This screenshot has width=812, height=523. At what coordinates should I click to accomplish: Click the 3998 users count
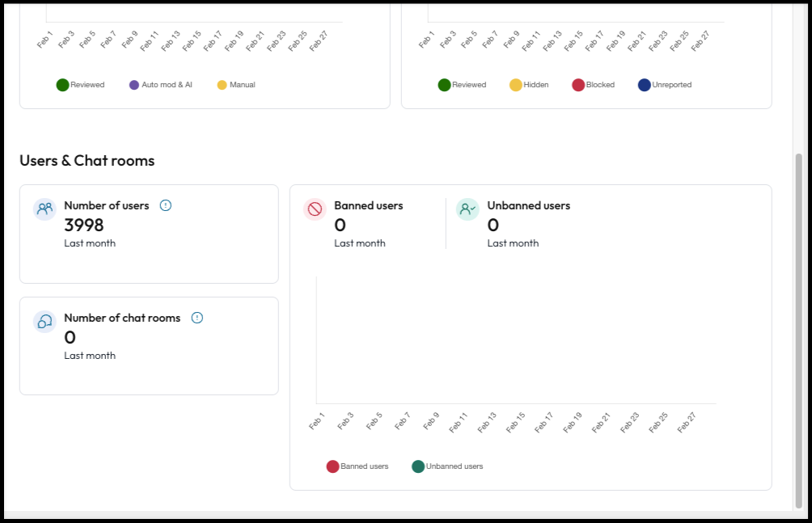pos(84,226)
